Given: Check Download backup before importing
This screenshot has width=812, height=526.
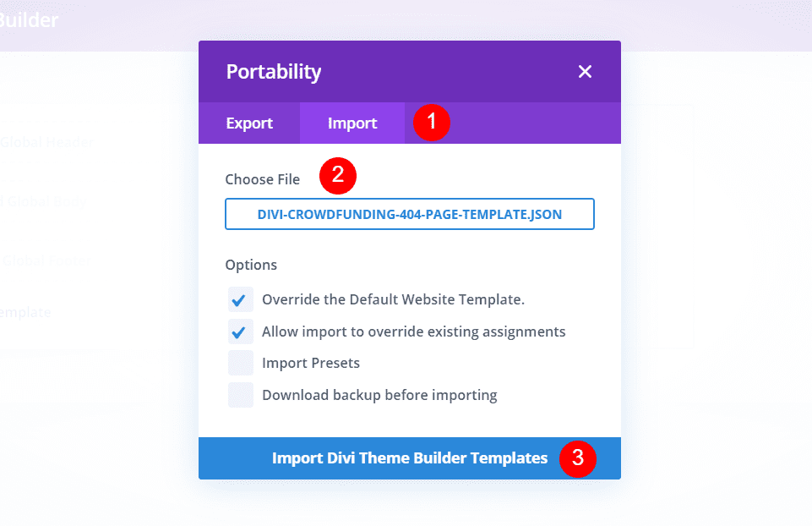Looking at the screenshot, I should pos(240,394).
